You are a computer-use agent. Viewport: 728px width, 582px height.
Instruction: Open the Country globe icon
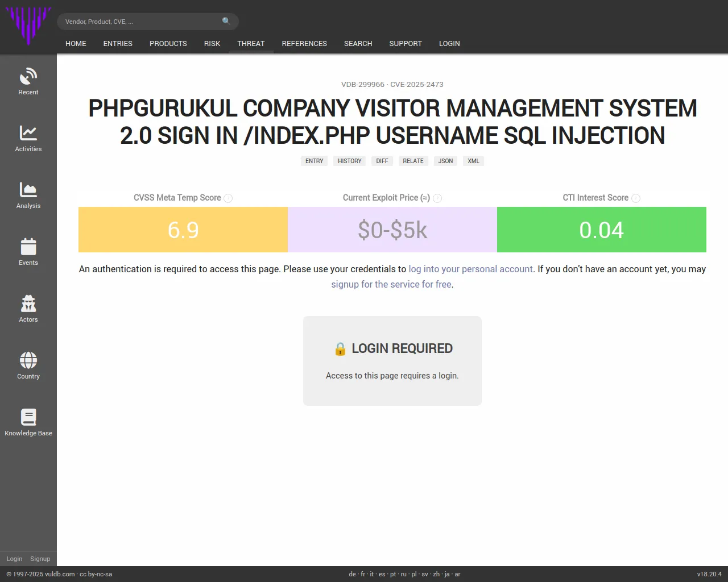tap(28, 360)
